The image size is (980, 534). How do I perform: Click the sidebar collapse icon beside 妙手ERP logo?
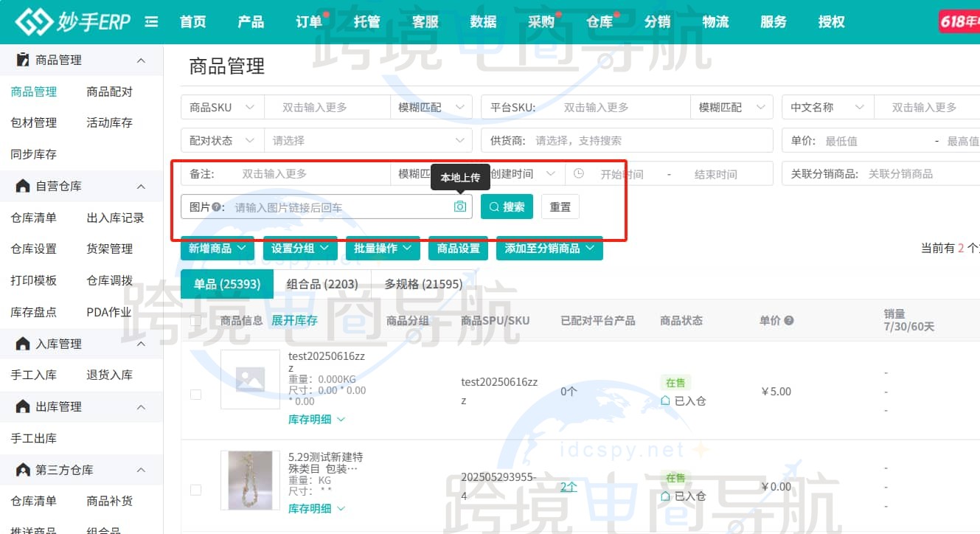pyautogui.click(x=151, y=21)
